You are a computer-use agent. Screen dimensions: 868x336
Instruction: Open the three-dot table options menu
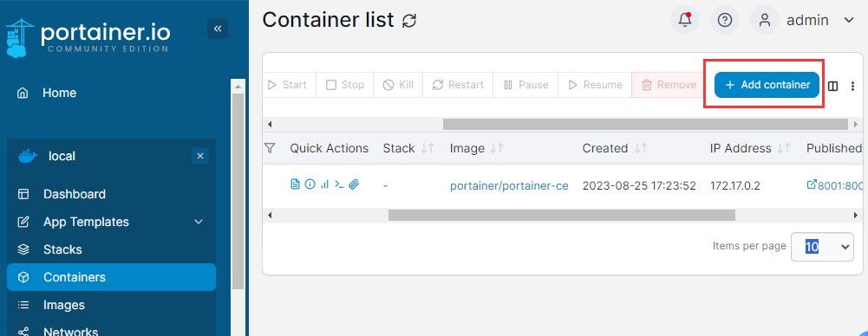pyautogui.click(x=852, y=86)
